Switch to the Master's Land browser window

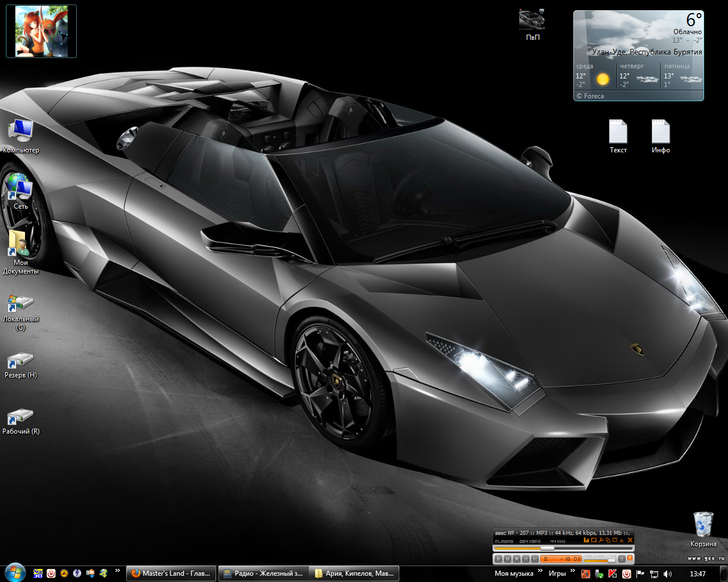(171, 573)
